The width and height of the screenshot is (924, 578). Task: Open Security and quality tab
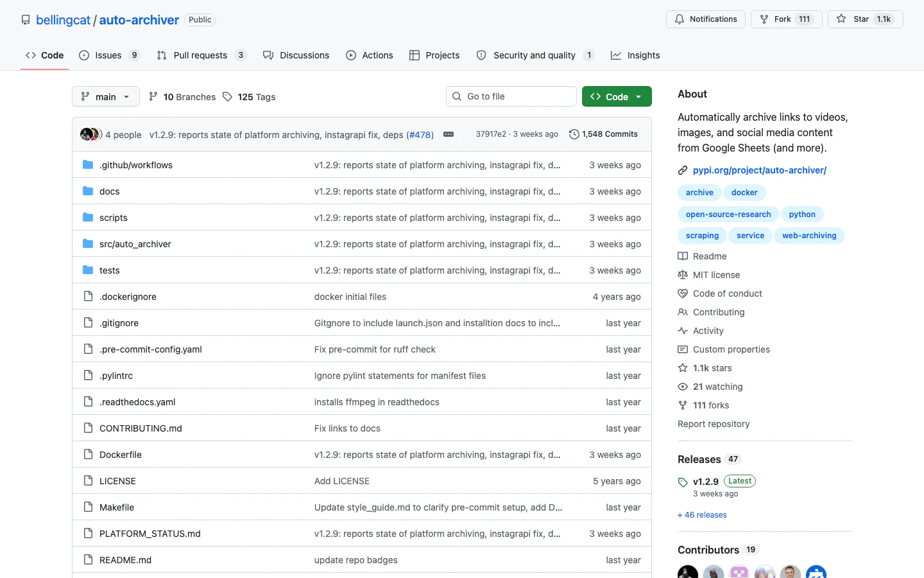(x=535, y=55)
